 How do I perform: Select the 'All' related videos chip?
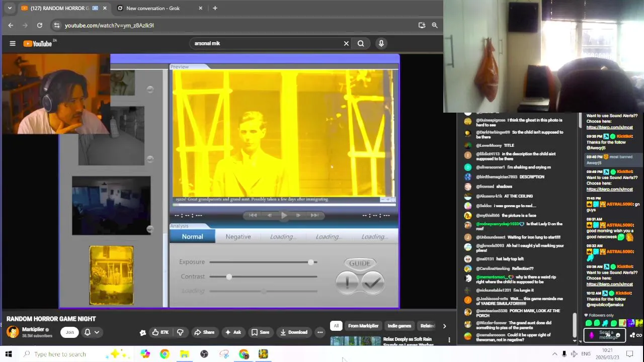pos(336,326)
